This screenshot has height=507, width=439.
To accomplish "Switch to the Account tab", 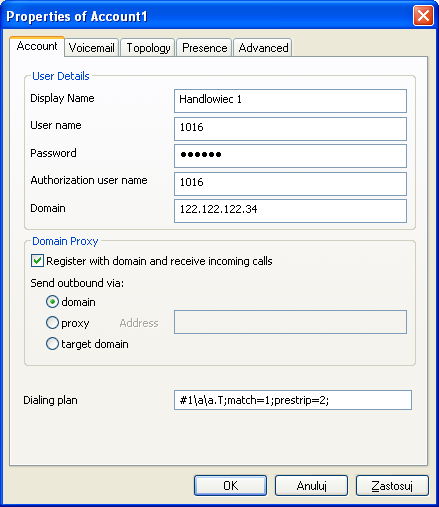I will tap(37, 46).
